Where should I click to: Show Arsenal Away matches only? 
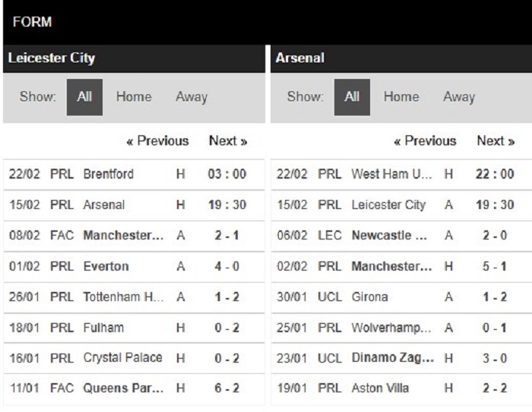tap(459, 97)
